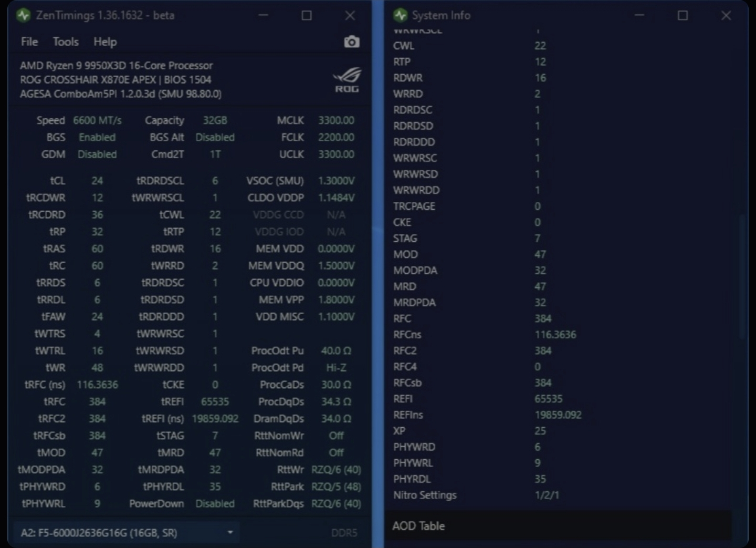Maximize the ZenTimings window
The image size is (756, 548).
point(307,15)
